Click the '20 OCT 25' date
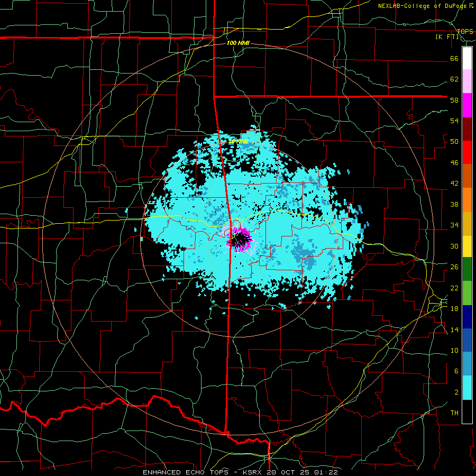476x476 pixels. coord(289,472)
